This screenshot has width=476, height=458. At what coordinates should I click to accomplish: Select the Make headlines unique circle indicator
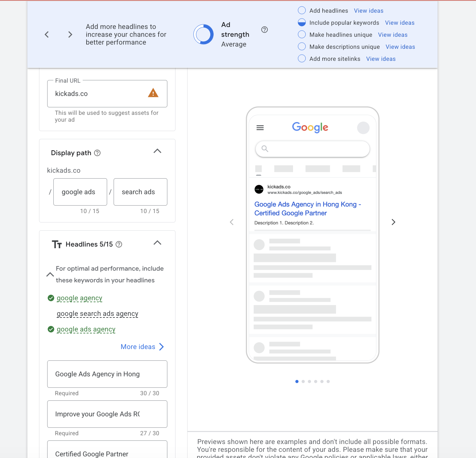(302, 34)
